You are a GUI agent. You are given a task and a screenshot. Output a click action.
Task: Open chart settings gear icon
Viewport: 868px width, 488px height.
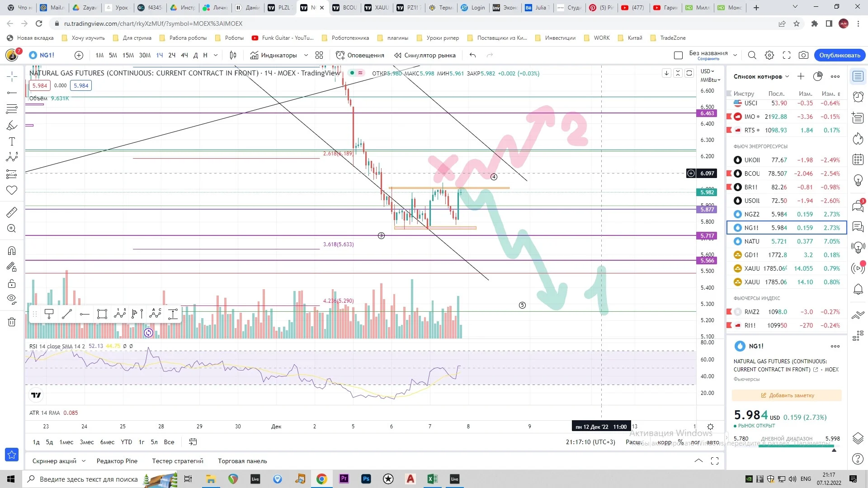click(769, 55)
